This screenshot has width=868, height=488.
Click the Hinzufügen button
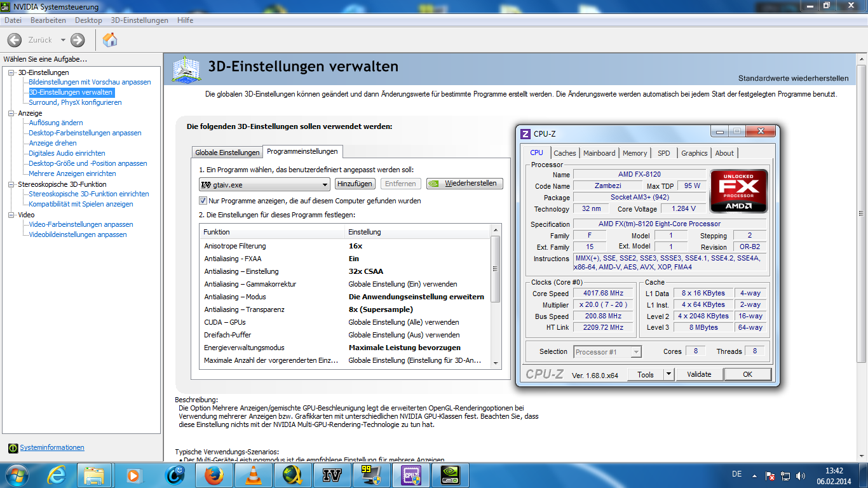[x=355, y=184]
